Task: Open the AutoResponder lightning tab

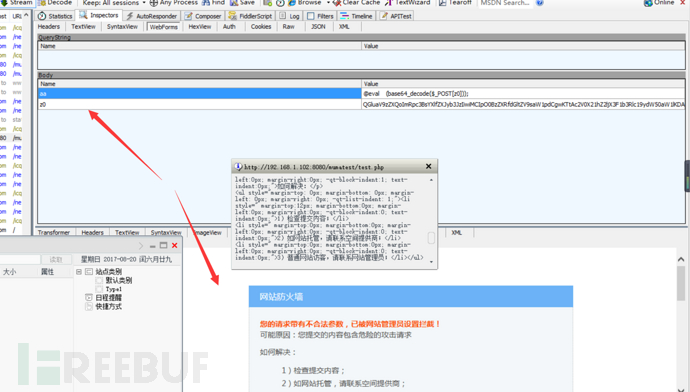Action: [x=151, y=16]
